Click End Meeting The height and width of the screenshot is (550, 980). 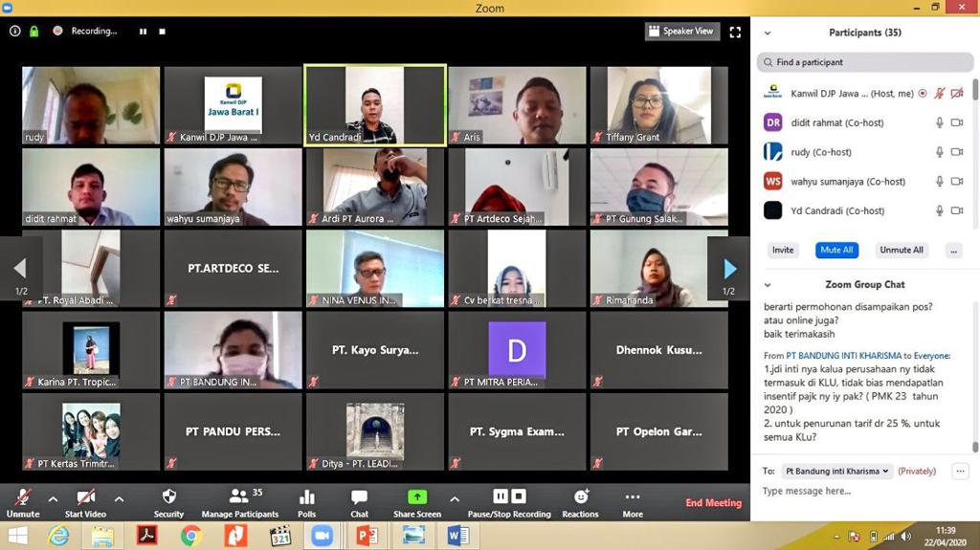713,503
